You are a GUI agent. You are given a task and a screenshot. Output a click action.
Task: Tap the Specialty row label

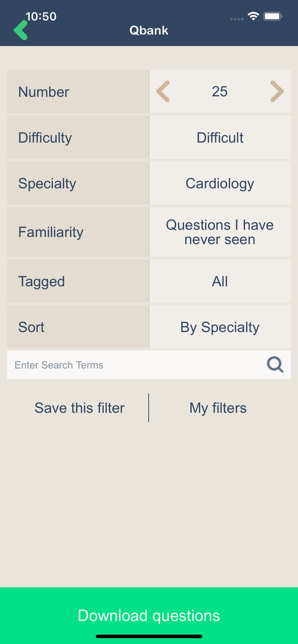coord(47,183)
